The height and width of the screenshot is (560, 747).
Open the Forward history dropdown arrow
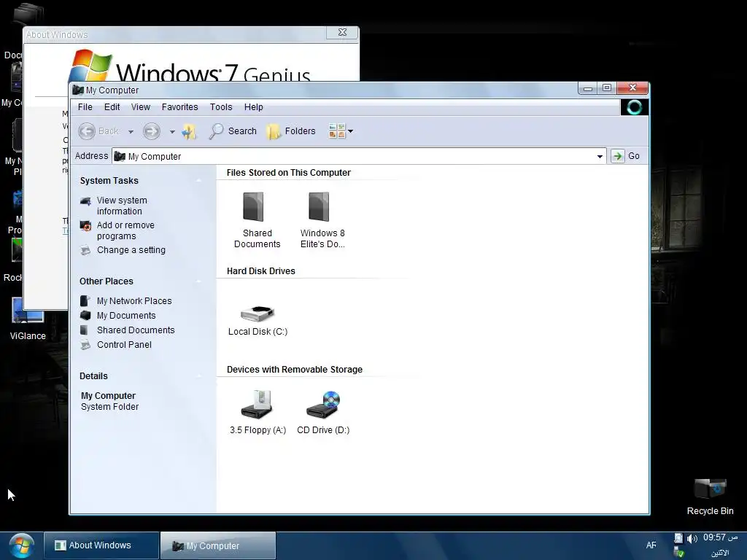pos(172,132)
